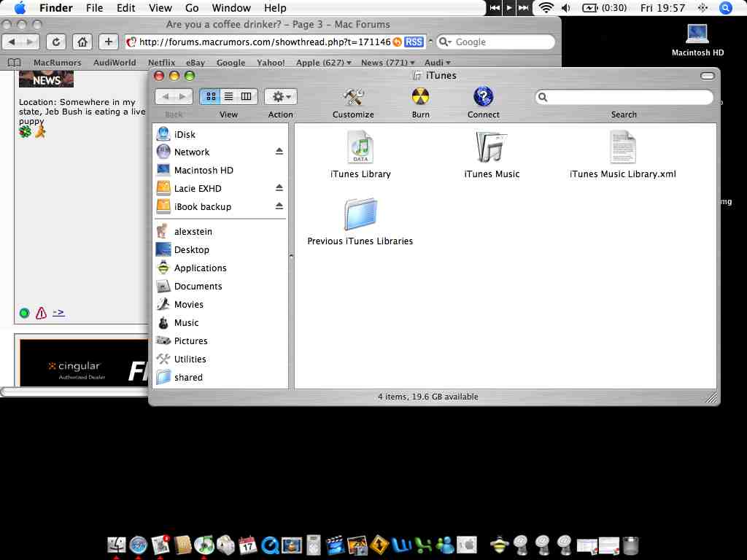Click the eBay bookmark in Safari
The image size is (747, 560).
[x=196, y=63]
